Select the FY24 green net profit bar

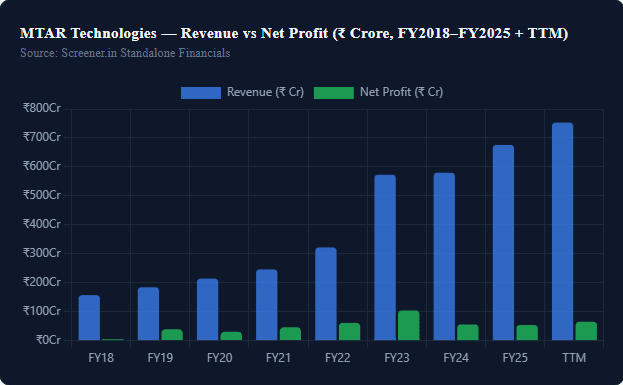(468, 332)
